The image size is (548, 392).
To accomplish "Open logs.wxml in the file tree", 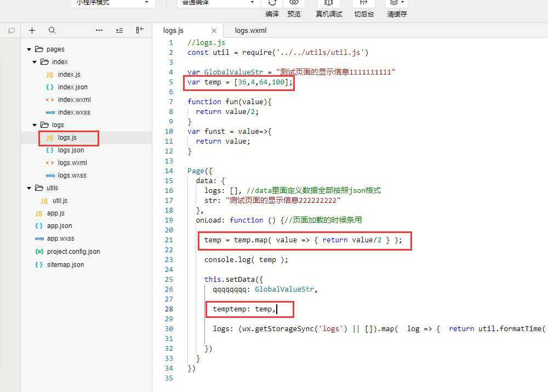I will [72, 163].
